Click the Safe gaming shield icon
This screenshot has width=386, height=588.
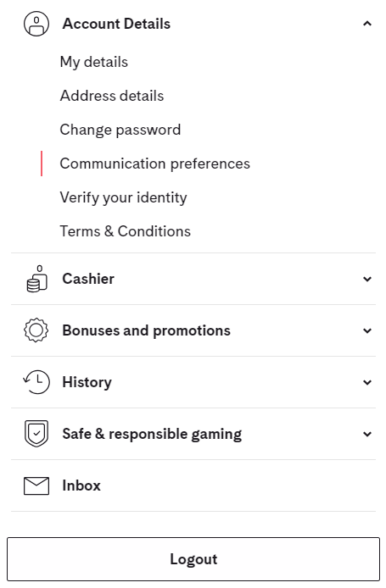pyautogui.click(x=36, y=434)
